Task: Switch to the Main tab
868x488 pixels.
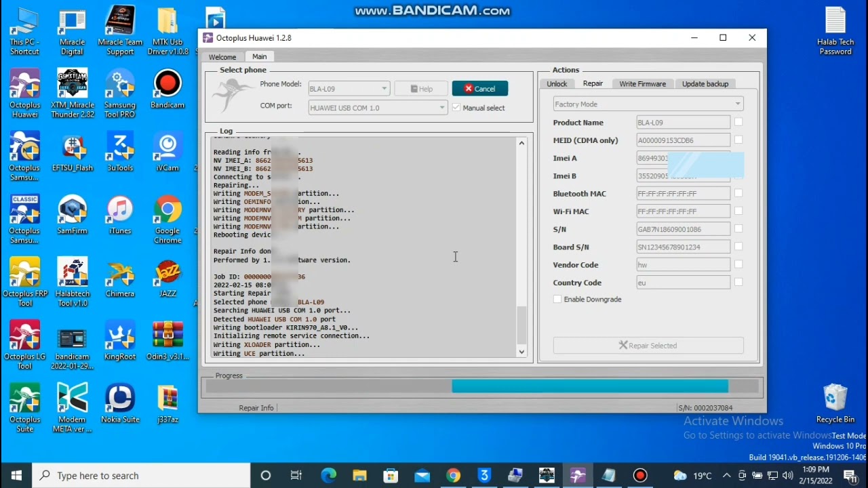Action: (260, 56)
